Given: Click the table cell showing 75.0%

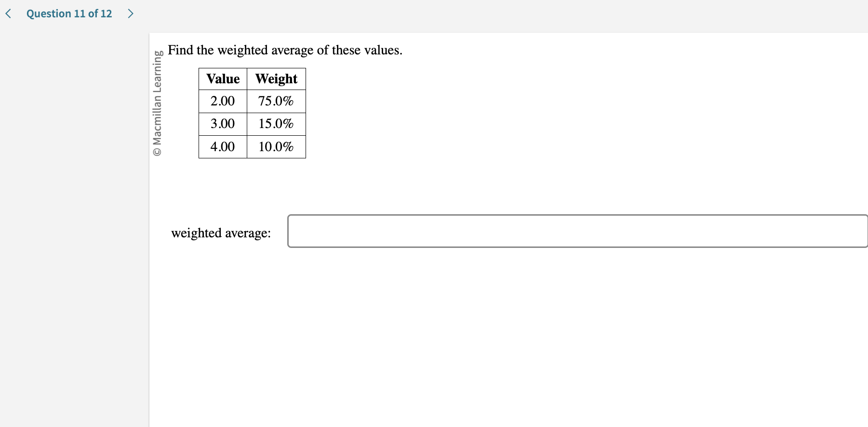Looking at the screenshot, I should 276,101.
